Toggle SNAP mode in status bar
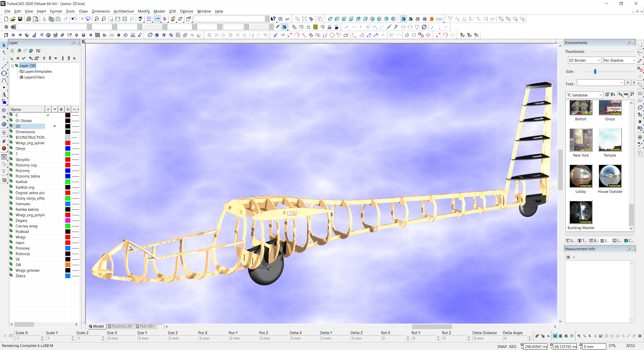This screenshot has height=350, width=644. (502, 346)
